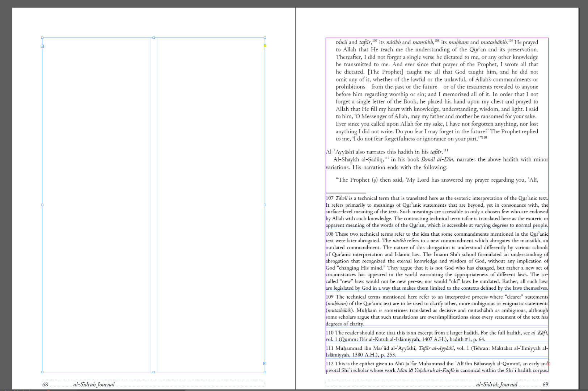Click the page number 68 in the footer
Image resolution: width=588 pixels, height=391 pixels.
click(45, 384)
